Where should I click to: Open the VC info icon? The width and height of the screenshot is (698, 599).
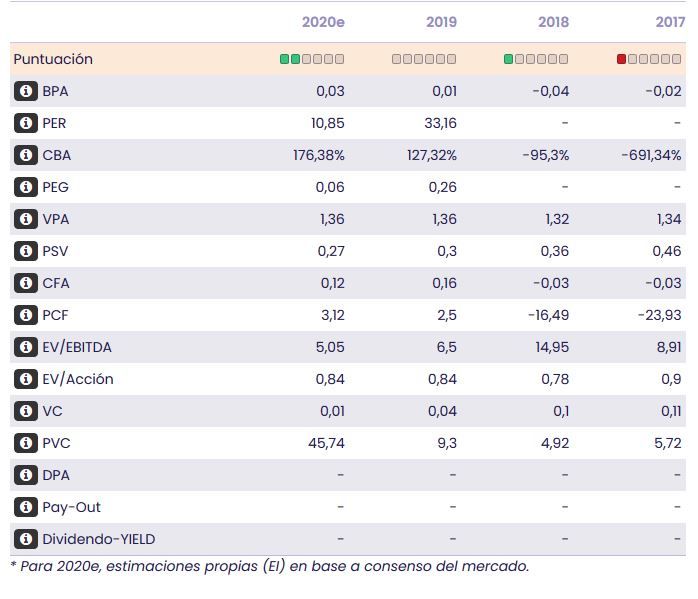click(x=25, y=411)
